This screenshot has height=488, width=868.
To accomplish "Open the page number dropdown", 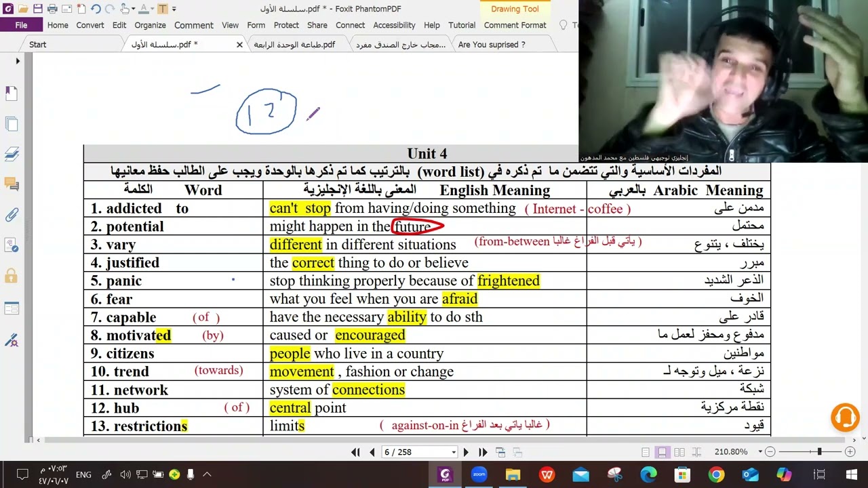I will (x=454, y=452).
